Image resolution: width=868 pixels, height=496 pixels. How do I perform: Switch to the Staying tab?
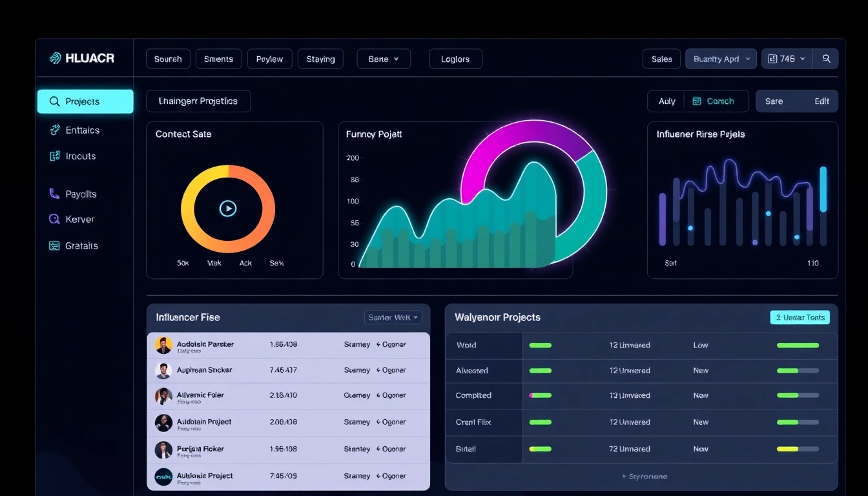pos(320,58)
